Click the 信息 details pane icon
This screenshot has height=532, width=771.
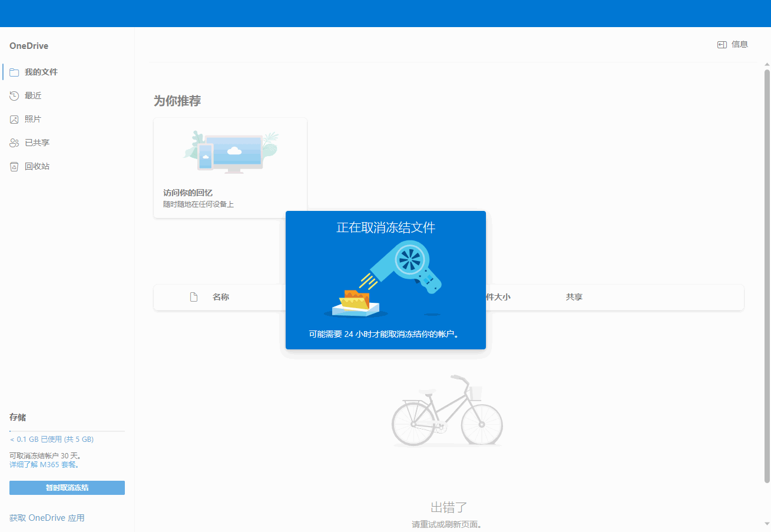[722, 45]
